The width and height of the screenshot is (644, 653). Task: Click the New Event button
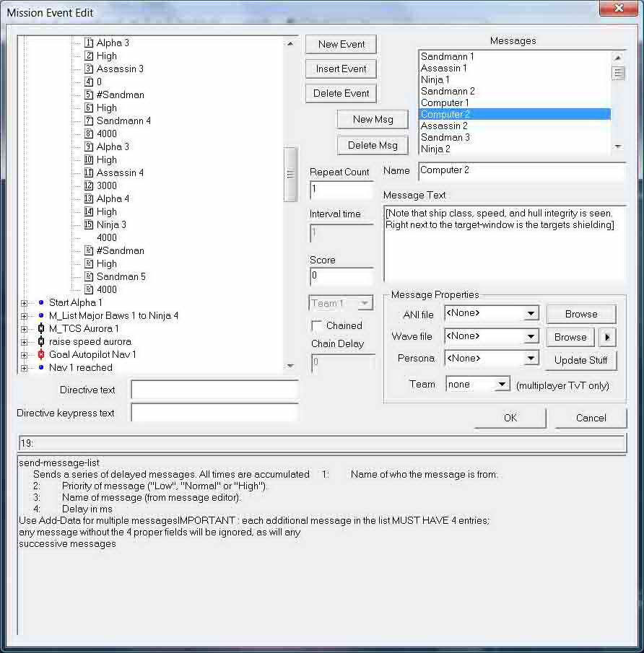click(341, 44)
